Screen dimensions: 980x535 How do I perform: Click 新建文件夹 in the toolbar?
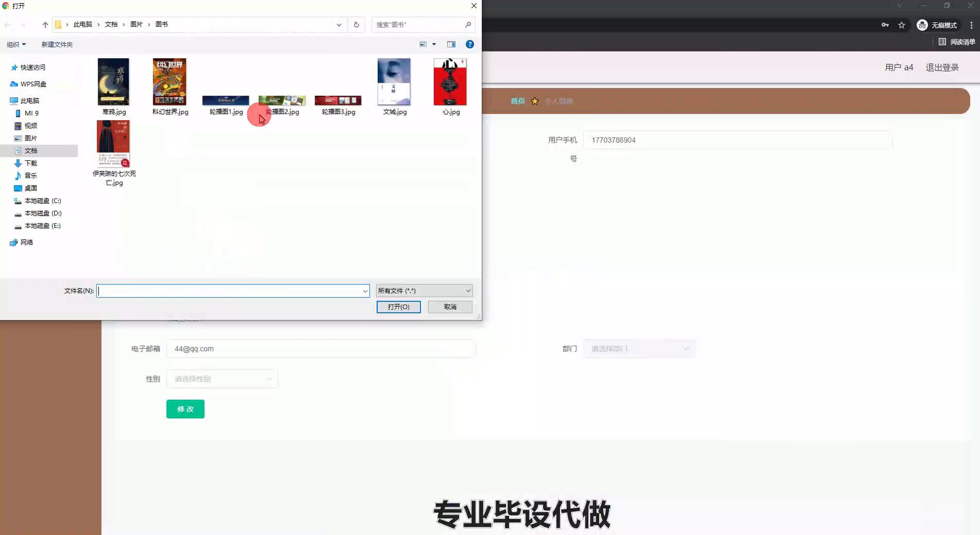(x=57, y=45)
